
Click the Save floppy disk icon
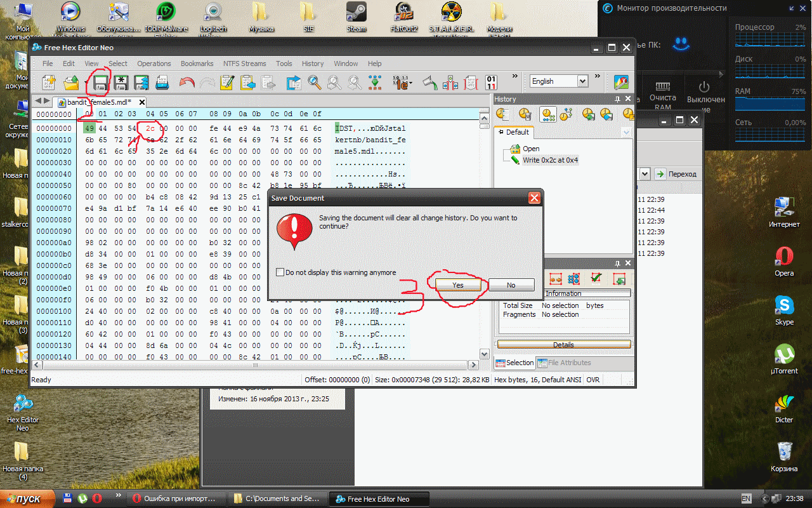click(100, 82)
